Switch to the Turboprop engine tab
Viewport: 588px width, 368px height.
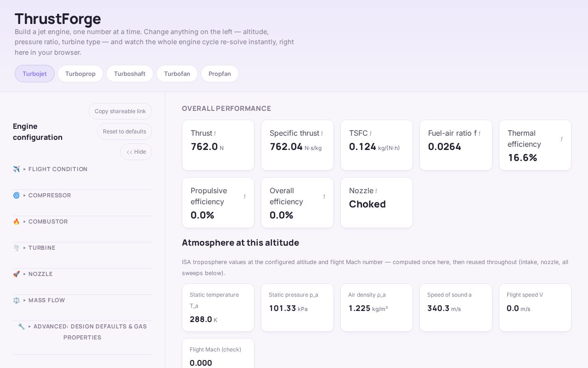(x=80, y=74)
